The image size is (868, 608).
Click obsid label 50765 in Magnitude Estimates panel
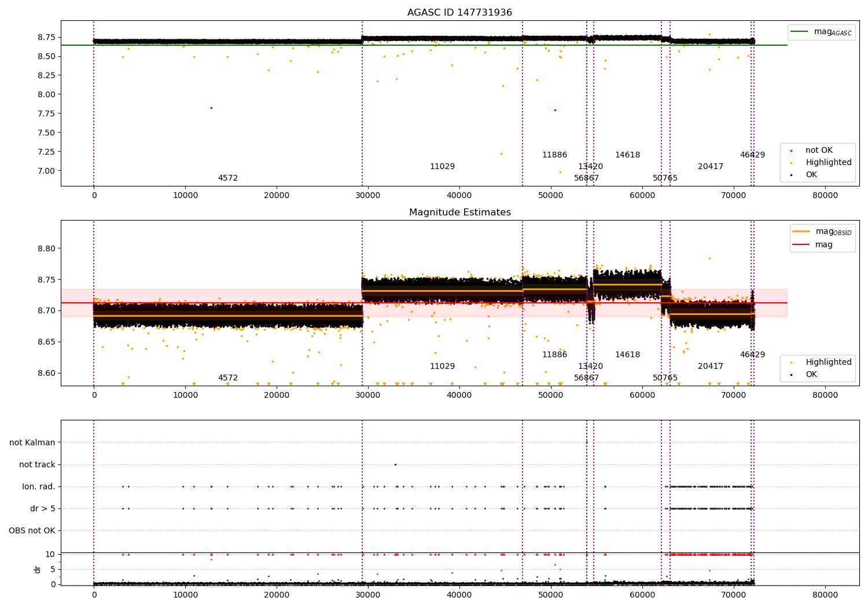[665, 378]
